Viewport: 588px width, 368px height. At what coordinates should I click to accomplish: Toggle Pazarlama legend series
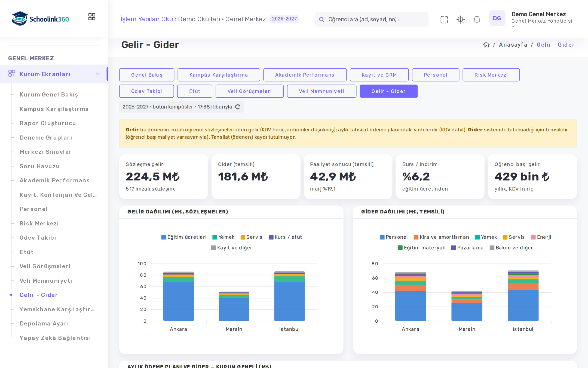[x=467, y=248]
